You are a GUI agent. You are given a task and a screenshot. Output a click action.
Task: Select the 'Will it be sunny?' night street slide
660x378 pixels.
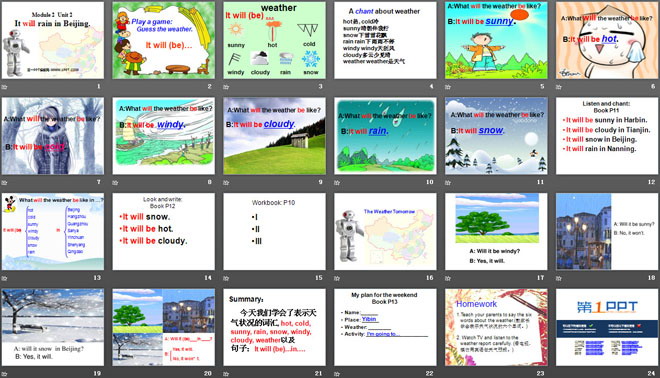[x=607, y=231]
